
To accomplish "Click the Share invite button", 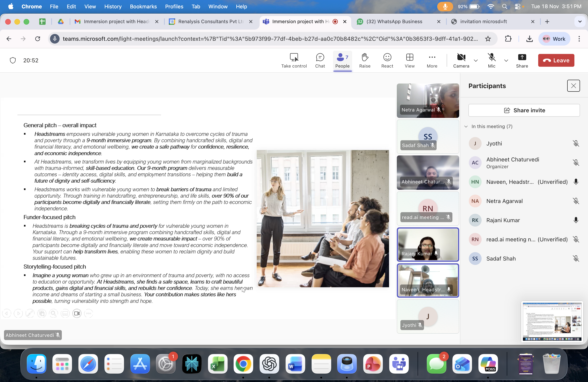I will [524, 110].
